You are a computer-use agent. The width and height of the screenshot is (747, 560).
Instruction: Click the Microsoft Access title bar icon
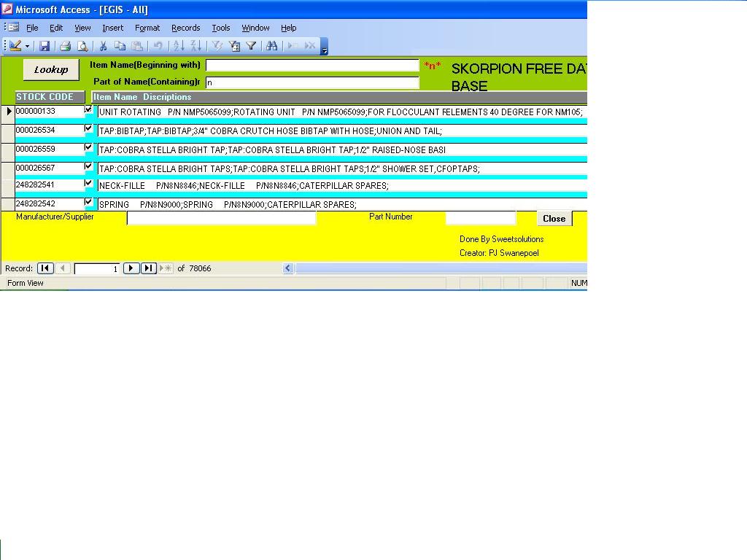coord(7,9)
